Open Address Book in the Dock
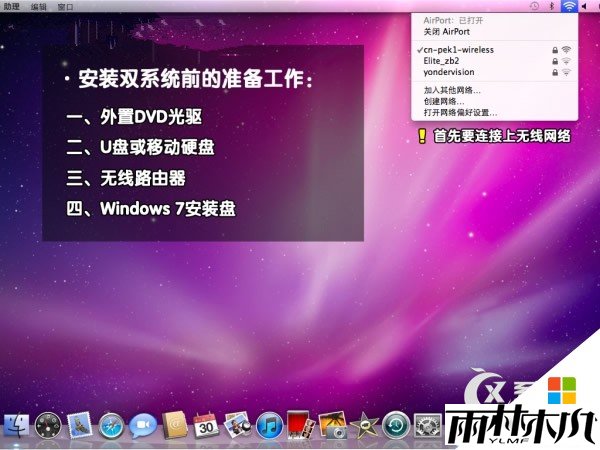Viewport: 600px width, 450px height. pos(174,425)
